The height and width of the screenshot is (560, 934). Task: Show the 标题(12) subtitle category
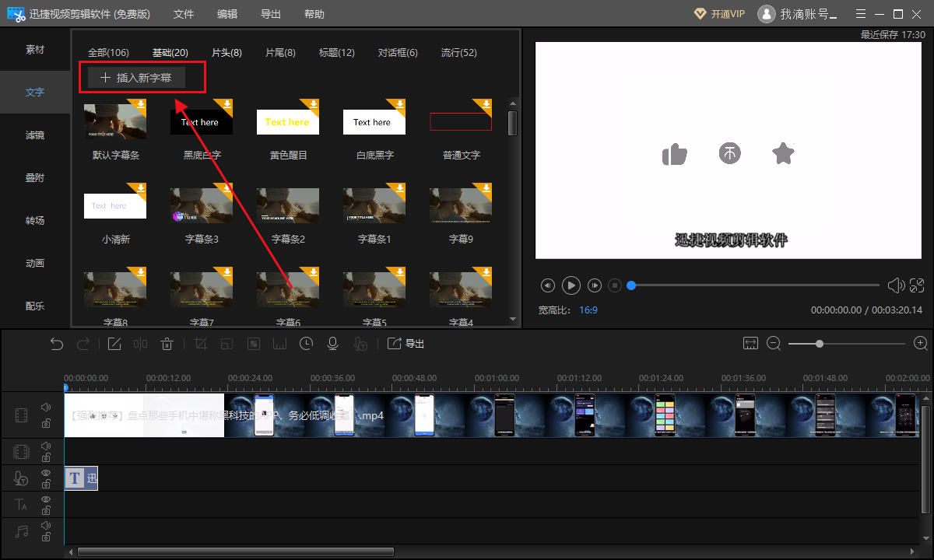click(x=336, y=53)
